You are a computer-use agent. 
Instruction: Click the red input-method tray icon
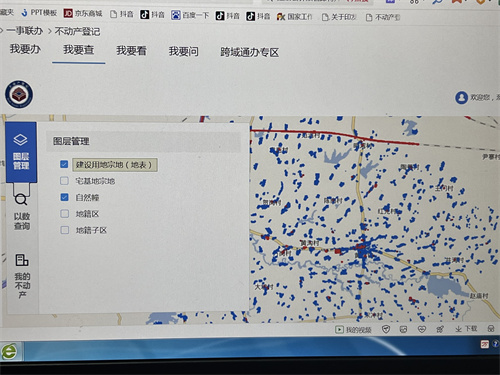point(485,344)
